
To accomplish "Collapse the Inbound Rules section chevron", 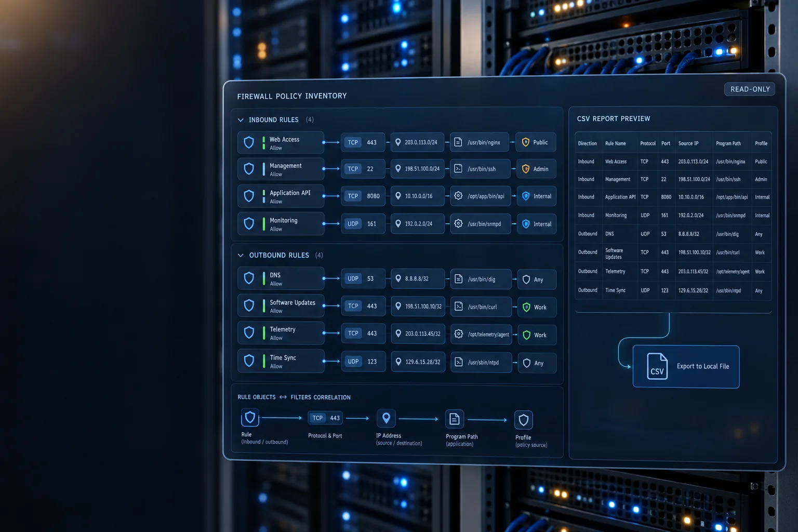I will click(241, 120).
